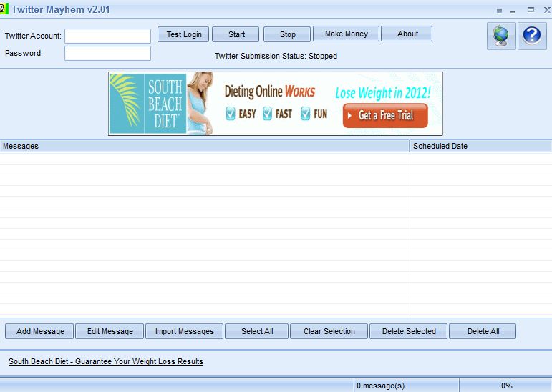
Task: Click the Select All button
Action: (x=256, y=331)
